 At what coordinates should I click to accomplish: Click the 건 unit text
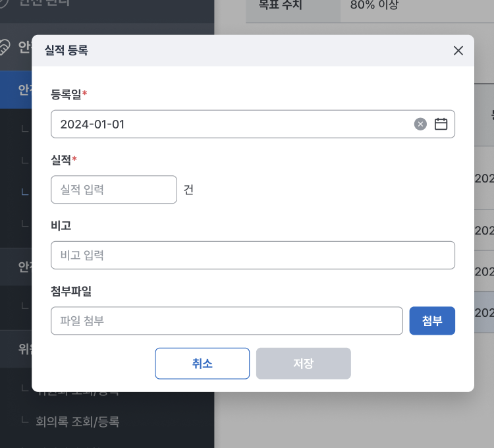point(188,190)
